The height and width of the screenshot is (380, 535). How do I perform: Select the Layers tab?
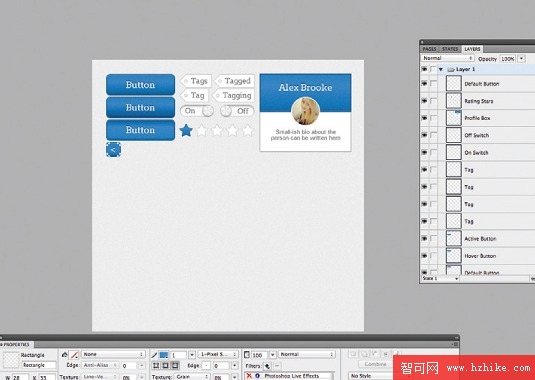[x=472, y=49]
